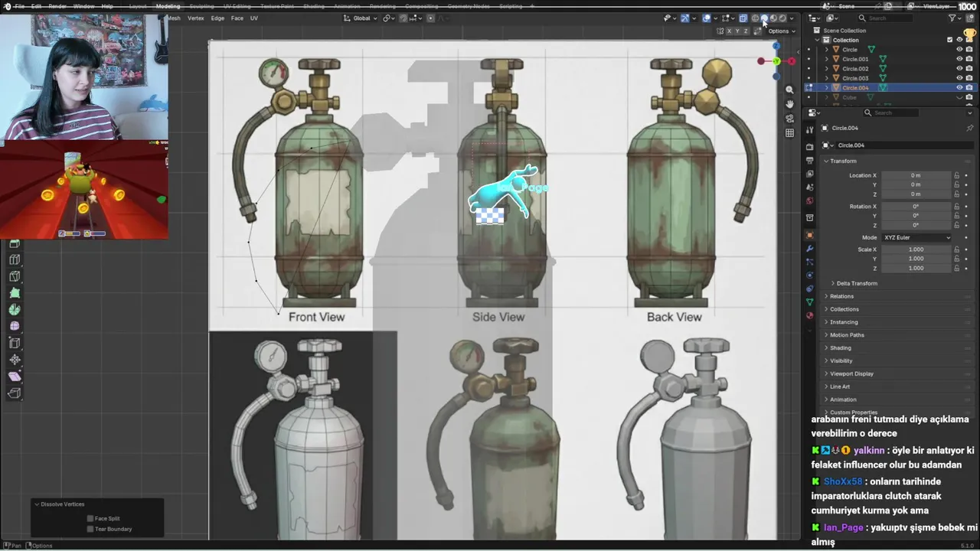Toggle viewport overlays button

click(x=707, y=18)
